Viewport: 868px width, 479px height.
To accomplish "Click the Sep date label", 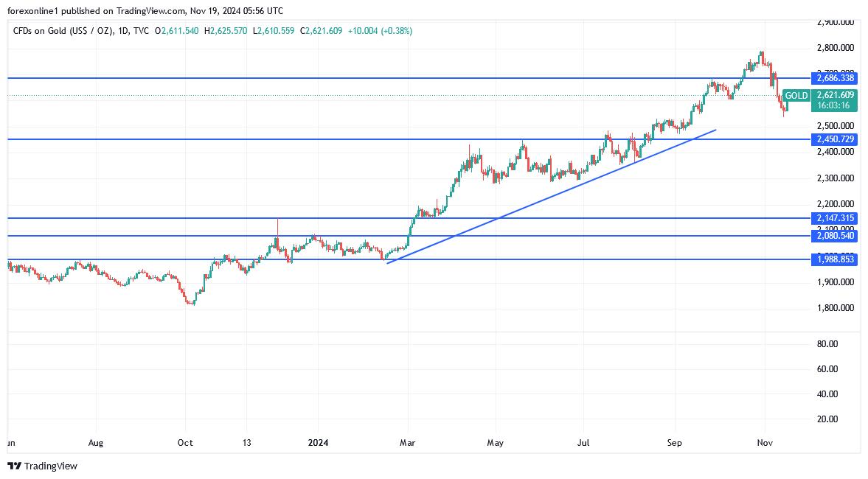I will (x=674, y=442).
